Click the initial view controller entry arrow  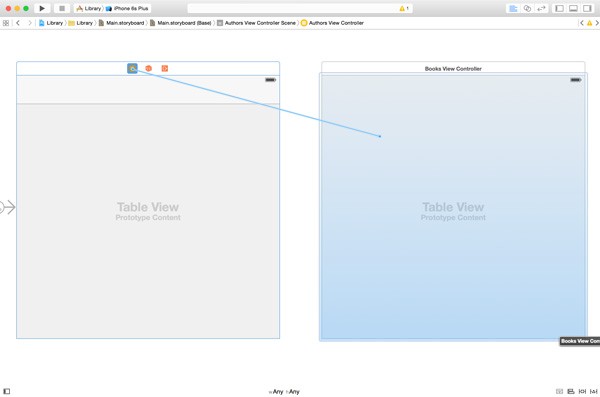pyautogui.click(x=8, y=207)
